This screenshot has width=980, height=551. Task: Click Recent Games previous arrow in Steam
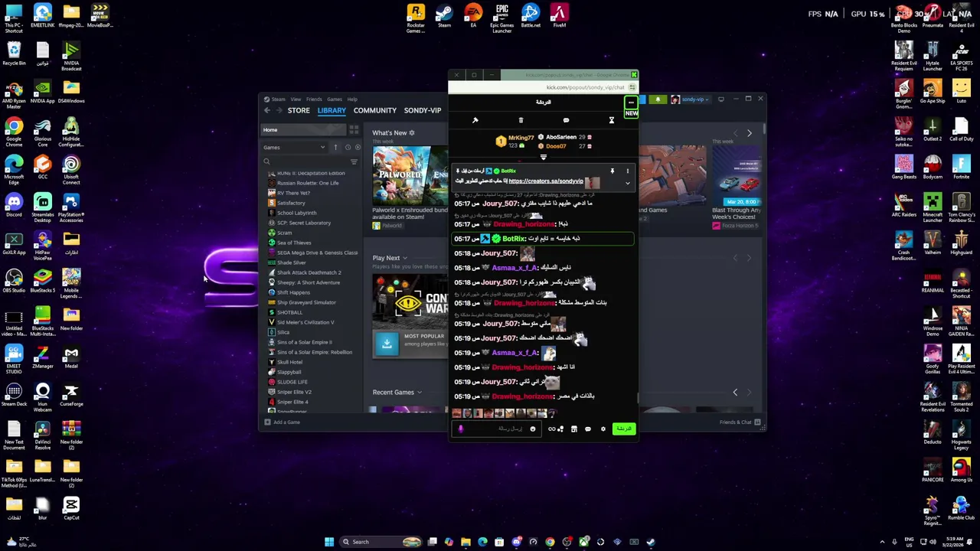pyautogui.click(x=735, y=393)
